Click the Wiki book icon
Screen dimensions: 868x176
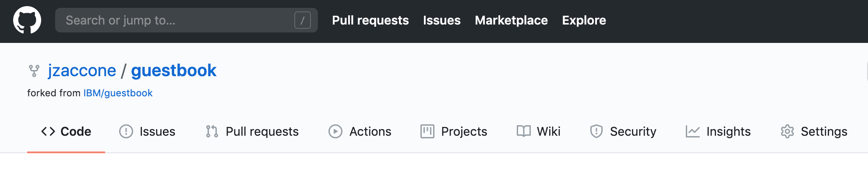(x=524, y=131)
